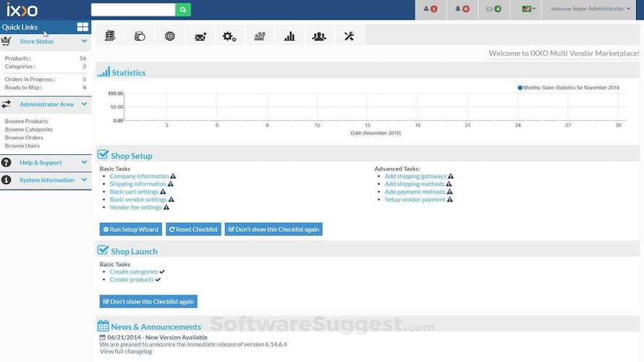
Task: Collapse the Store Status section chevron
Action: click(84, 41)
